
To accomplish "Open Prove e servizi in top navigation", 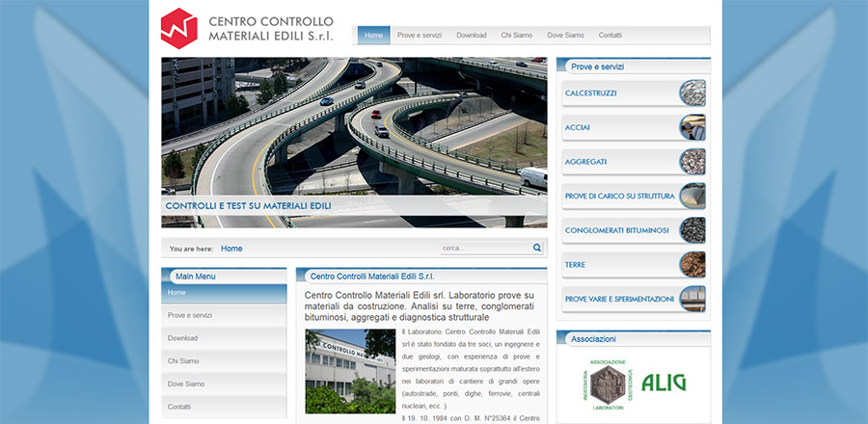I will 420,36.
